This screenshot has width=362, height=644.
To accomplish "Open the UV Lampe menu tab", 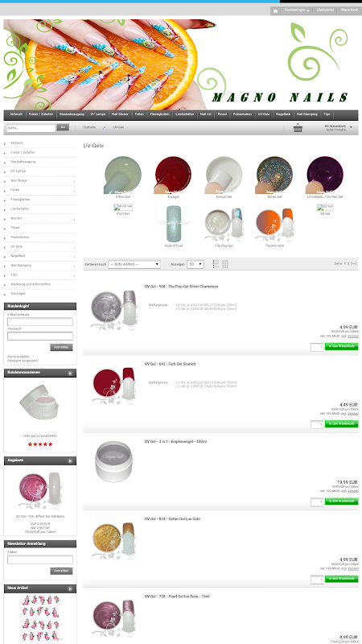I will (x=98, y=114).
